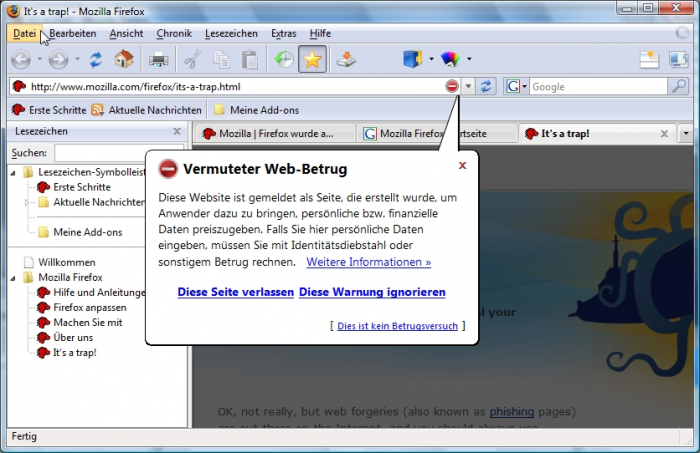The width and height of the screenshot is (700, 453).
Task: Click Diese Warnung ignorieren
Action: pyautogui.click(x=372, y=292)
